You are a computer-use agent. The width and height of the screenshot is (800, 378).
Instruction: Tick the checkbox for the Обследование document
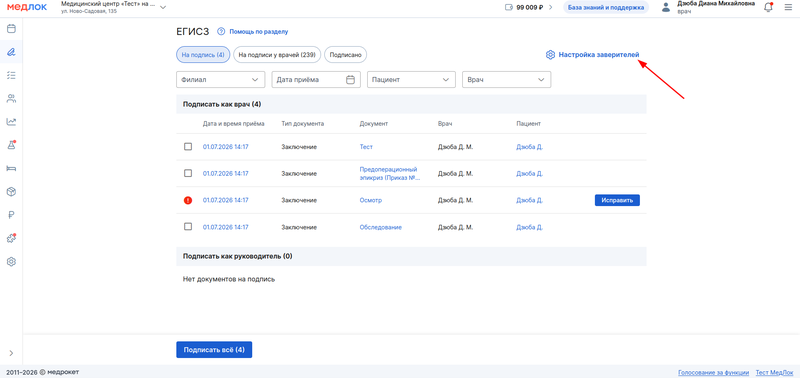pos(188,226)
